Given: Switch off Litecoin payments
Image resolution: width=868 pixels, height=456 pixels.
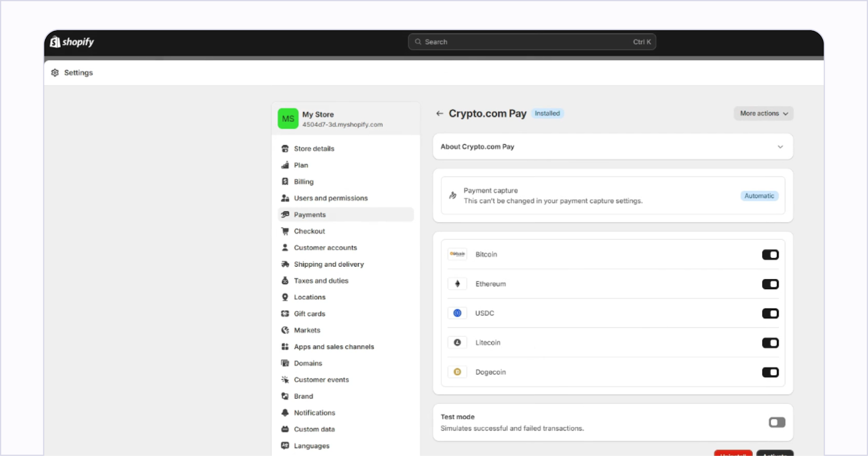Looking at the screenshot, I should (770, 343).
